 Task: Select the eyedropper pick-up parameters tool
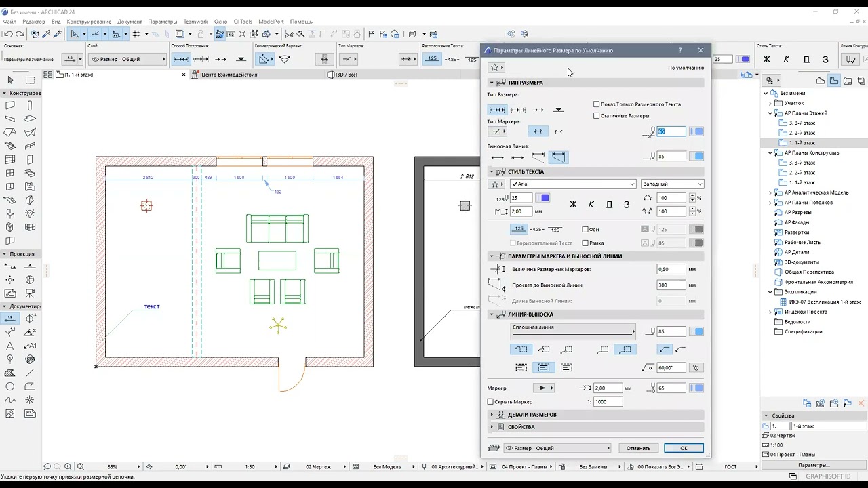(x=45, y=33)
